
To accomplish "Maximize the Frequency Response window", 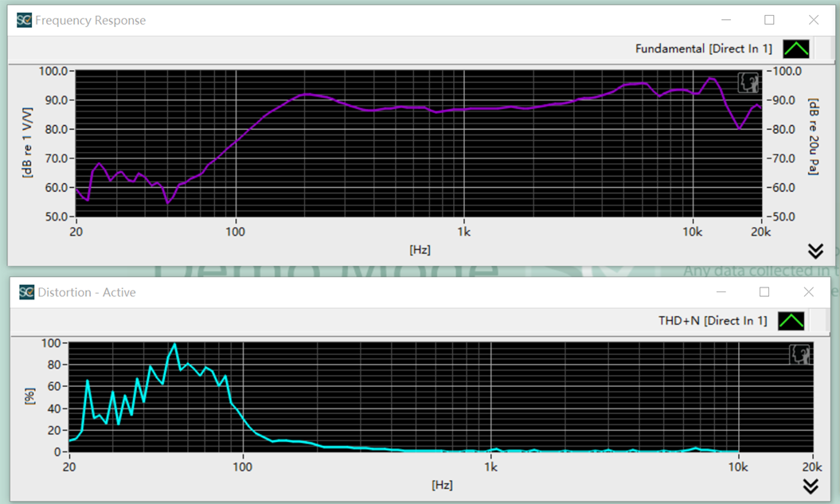I will 769,21.
